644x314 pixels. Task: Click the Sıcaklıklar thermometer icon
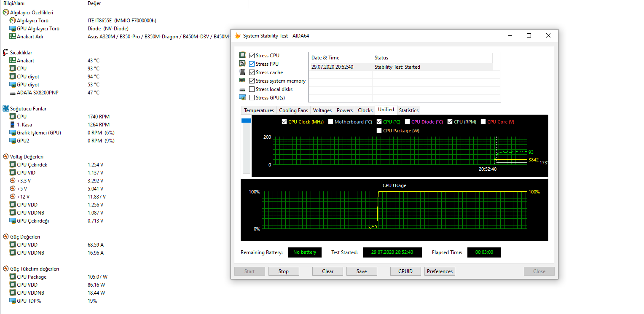pos(6,53)
